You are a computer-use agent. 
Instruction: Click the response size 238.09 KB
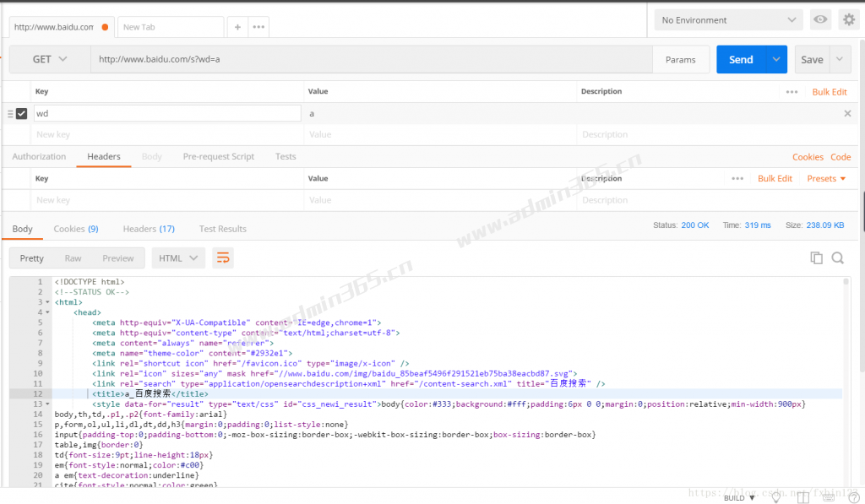[x=825, y=225]
